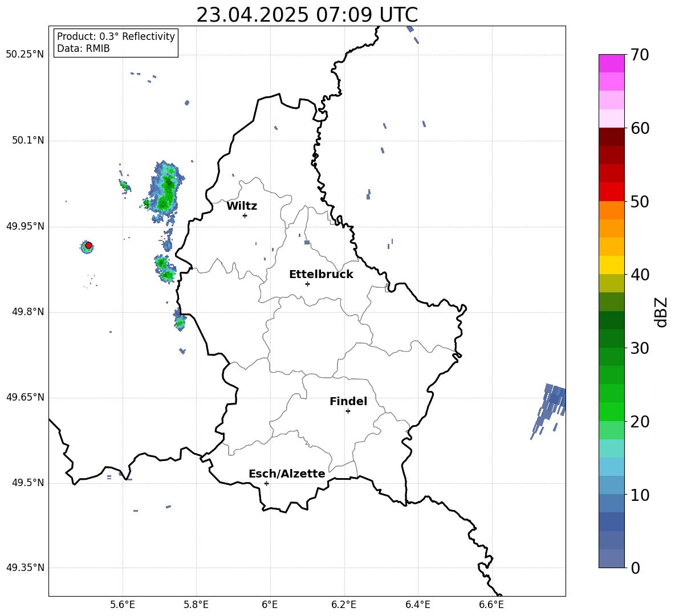Click the "Data: RMIB" legend line
Image resolution: width=675 pixels, height=616 pixels.
coord(83,48)
